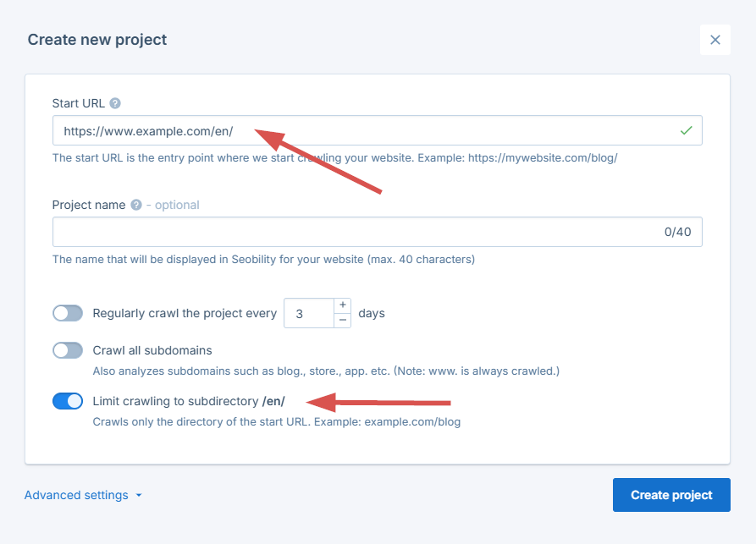Turn on Crawl all subdomains
Screen dimensions: 756x544
68,350
